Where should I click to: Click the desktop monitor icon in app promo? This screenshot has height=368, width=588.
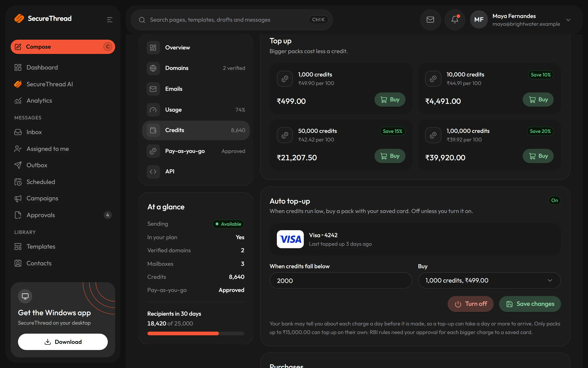click(x=25, y=296)
